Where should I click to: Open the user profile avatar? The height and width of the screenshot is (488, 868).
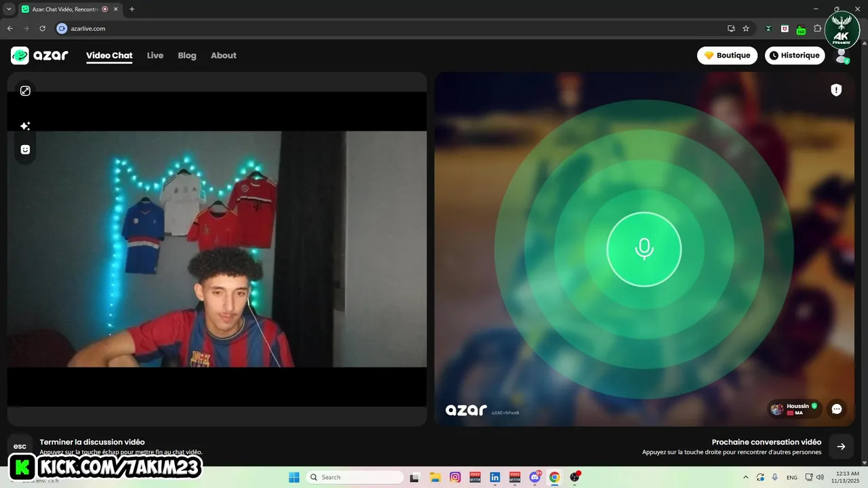(x=842, y=56)
